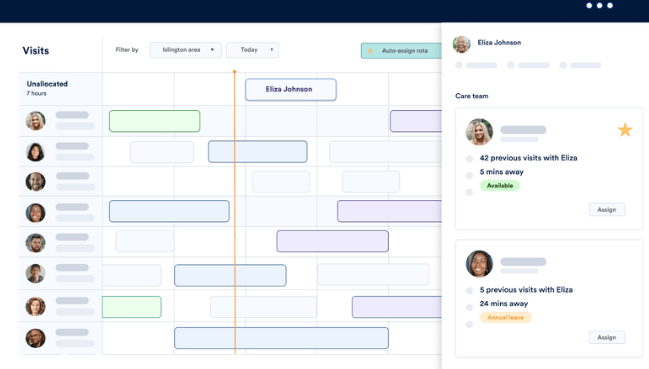This screenshot has height=369, width=649.
Task: Assign the carer who is 24 mins away
Action: [607, 337]
